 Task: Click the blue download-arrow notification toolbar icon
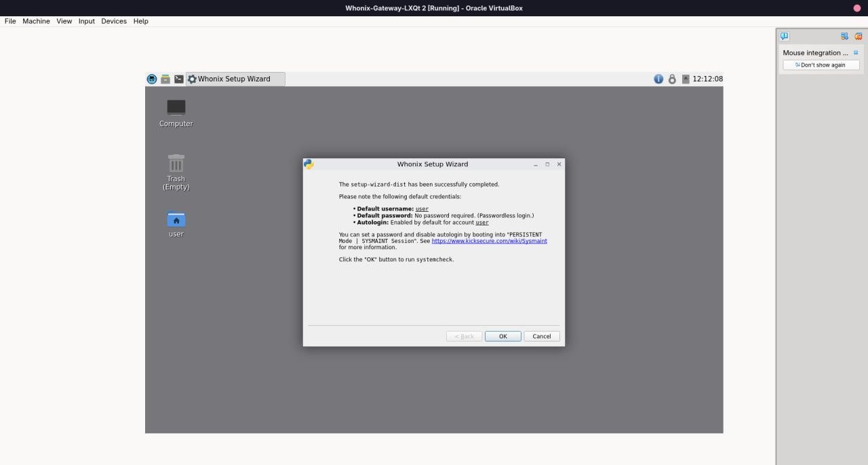[x=844, y=36]
